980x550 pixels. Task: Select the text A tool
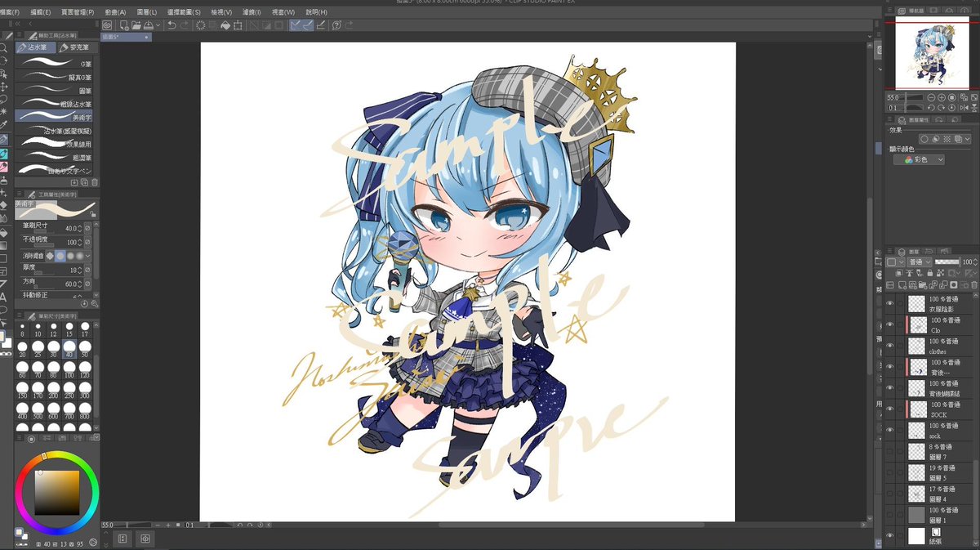4,297
